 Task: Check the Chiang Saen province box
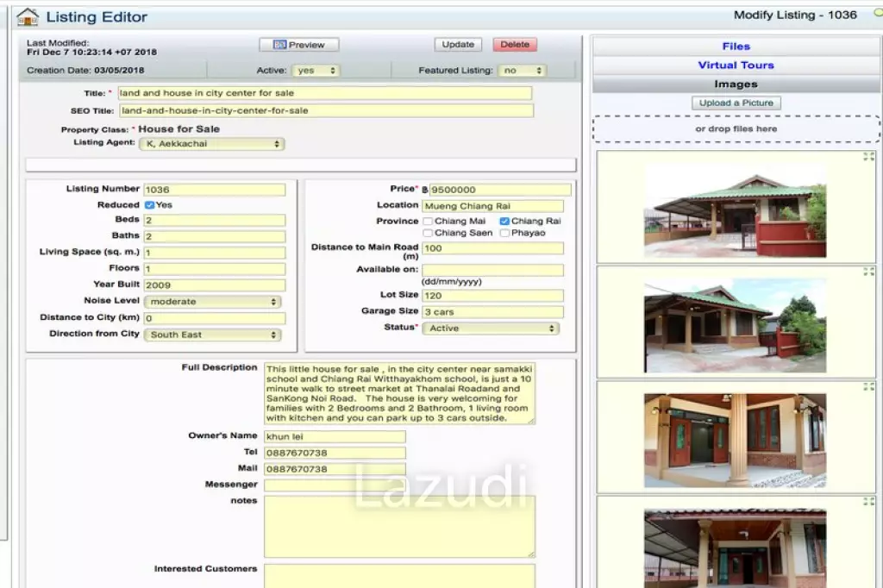tap(428, 233)
